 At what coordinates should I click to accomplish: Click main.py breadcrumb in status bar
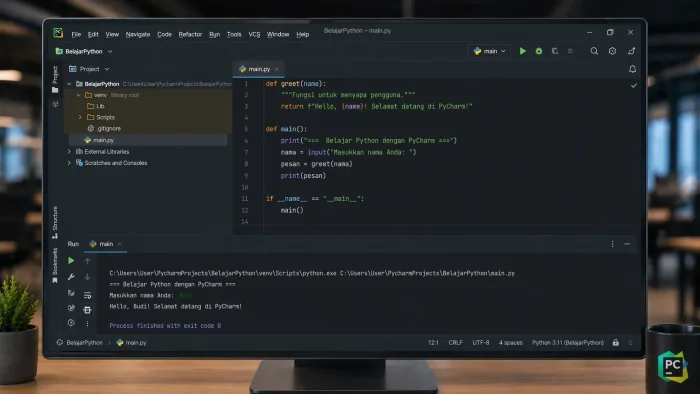point(132,343)
